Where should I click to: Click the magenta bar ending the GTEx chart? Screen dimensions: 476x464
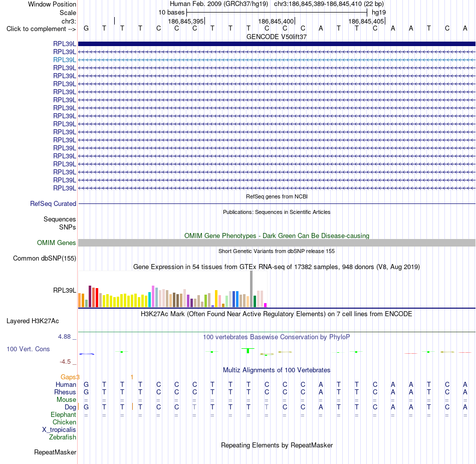coord(266,305)
